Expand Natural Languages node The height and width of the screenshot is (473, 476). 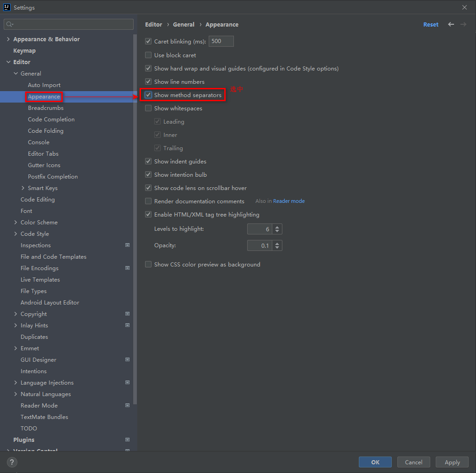16,394
